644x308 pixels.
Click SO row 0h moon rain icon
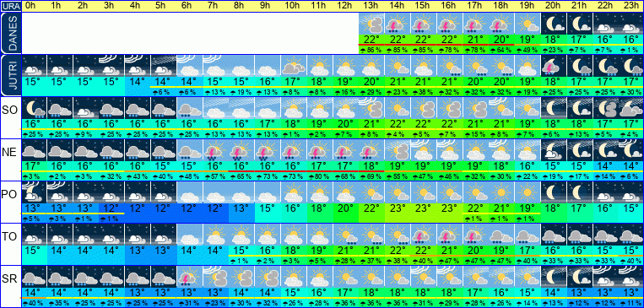pyautogui.click(x=34, y=108)
